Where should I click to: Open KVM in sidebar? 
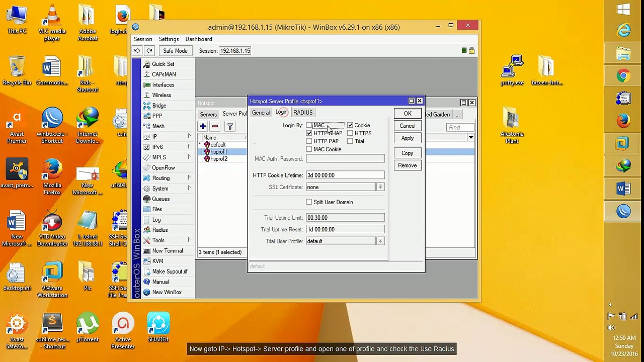point(157,261)
